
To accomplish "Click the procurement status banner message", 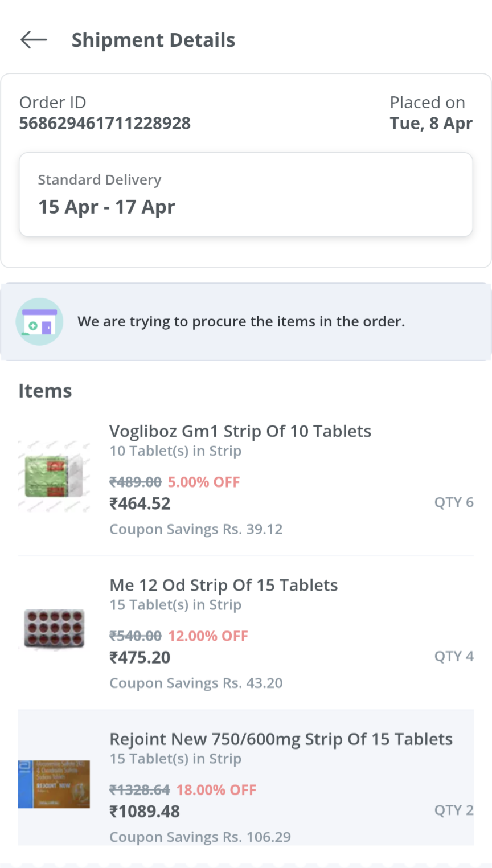I will [x=241, y=322].
